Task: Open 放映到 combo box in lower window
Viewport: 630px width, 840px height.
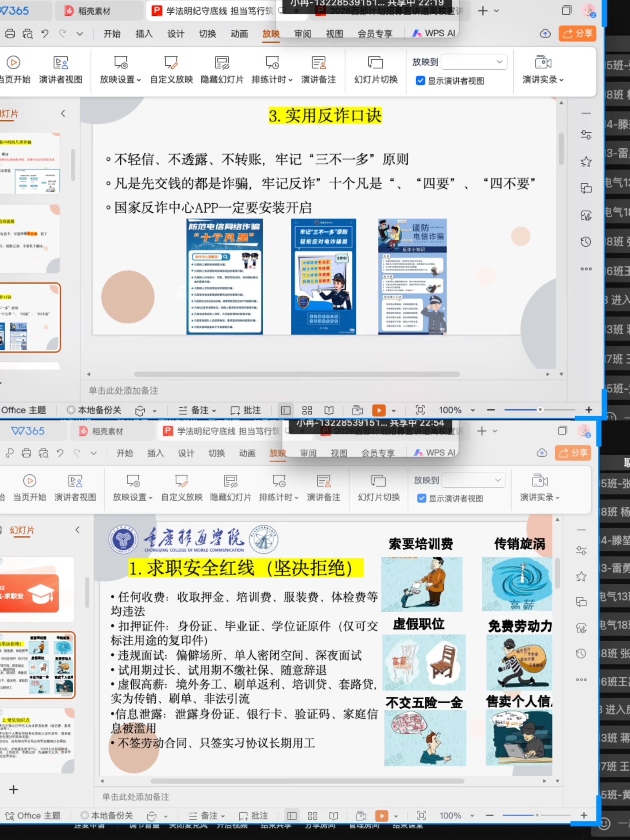Action: tap(474, 480)
